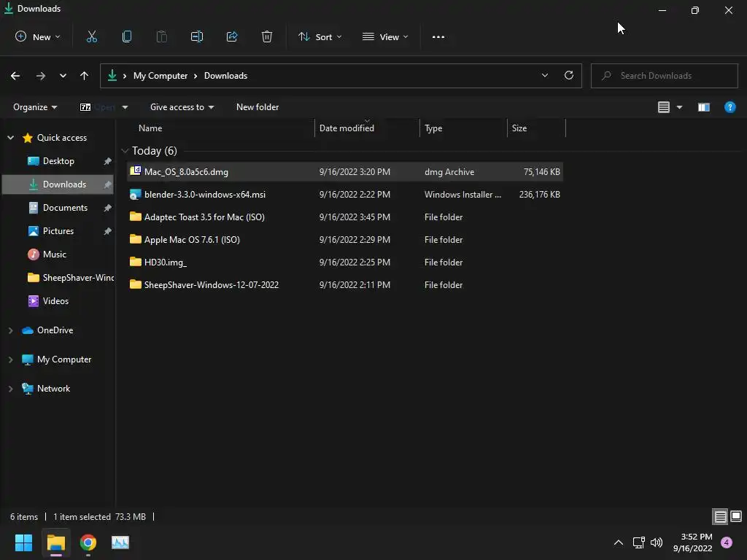The image size is (747, 560).
Task: Select Music in Quick access
Action: (58, 254)
